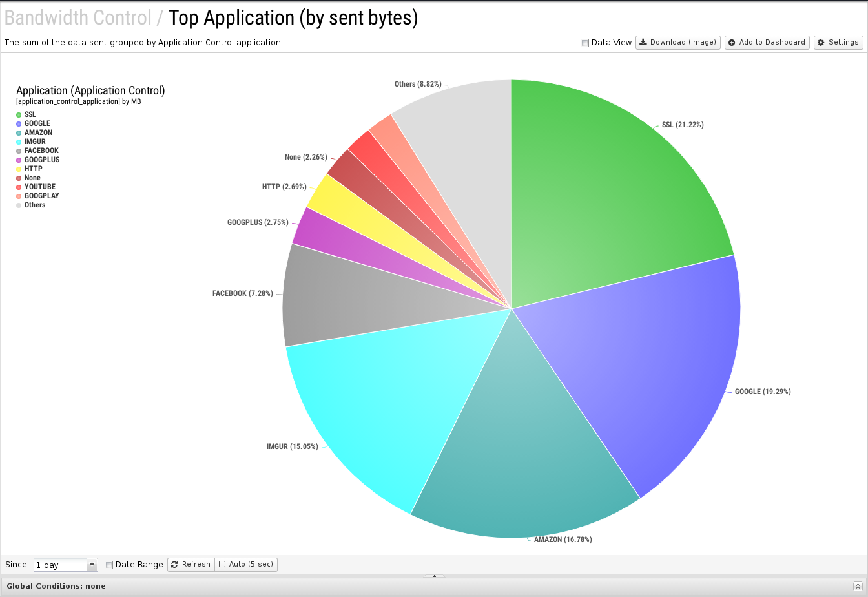This screenshot has width=868, height=597.
Task: Enable the Data View checkbox
Action: (584, 43)
